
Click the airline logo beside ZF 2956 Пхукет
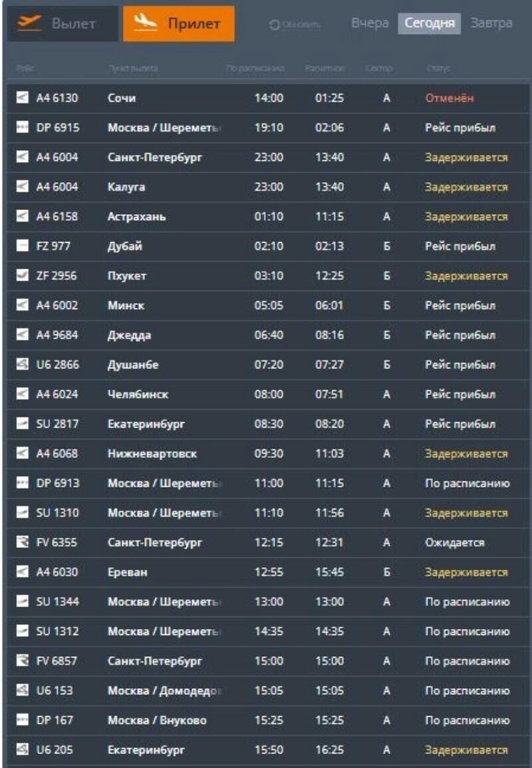click(x=23, y=274)
